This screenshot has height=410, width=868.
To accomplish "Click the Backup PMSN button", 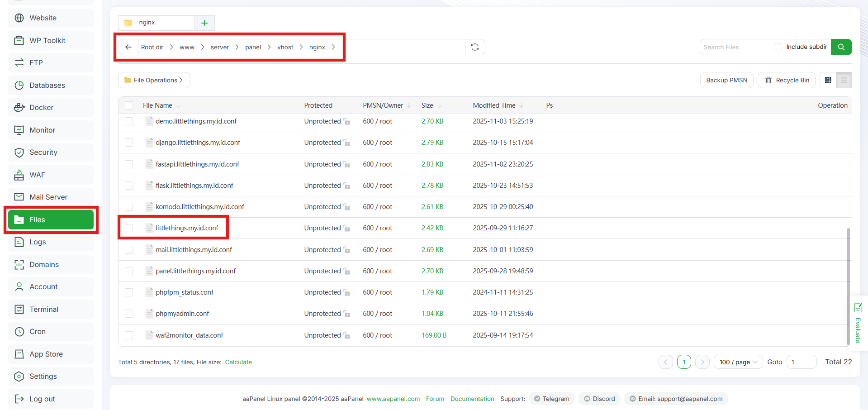I will (x=727, y=80).
